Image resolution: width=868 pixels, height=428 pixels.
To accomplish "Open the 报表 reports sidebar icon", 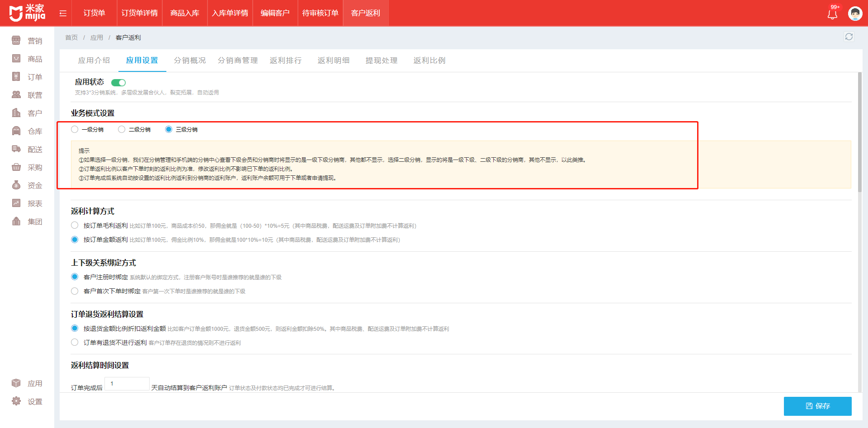I will (16, 203).
